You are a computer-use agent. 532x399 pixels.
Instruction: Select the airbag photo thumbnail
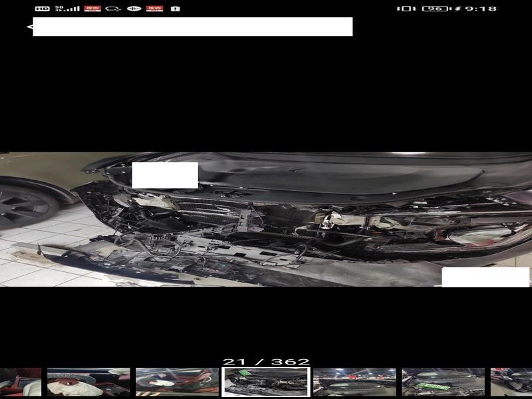[88, 382]
